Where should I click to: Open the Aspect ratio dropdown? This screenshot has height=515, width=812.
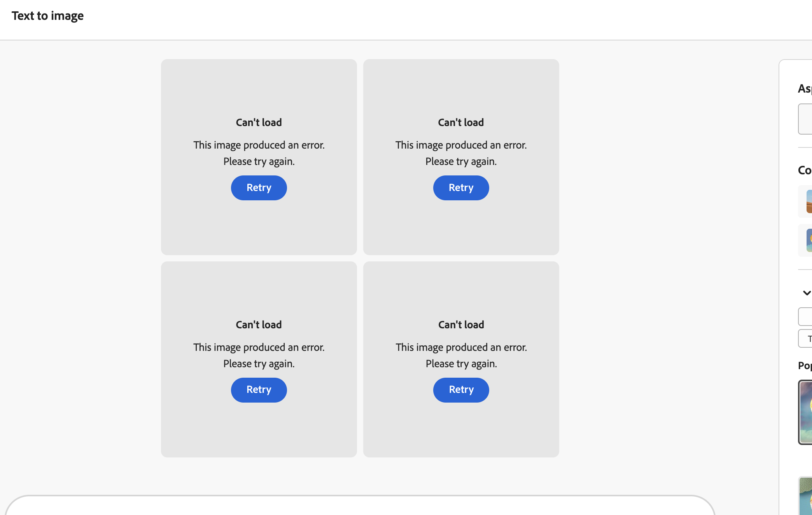(x=805, y=119)
